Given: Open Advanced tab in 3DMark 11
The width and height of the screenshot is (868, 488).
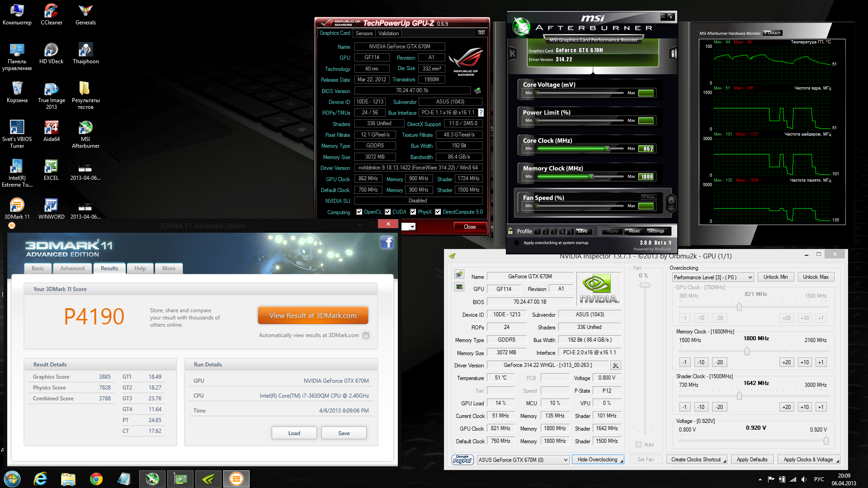Looking at the screenshot, I should pyautogui.click(x=72, y=268).
